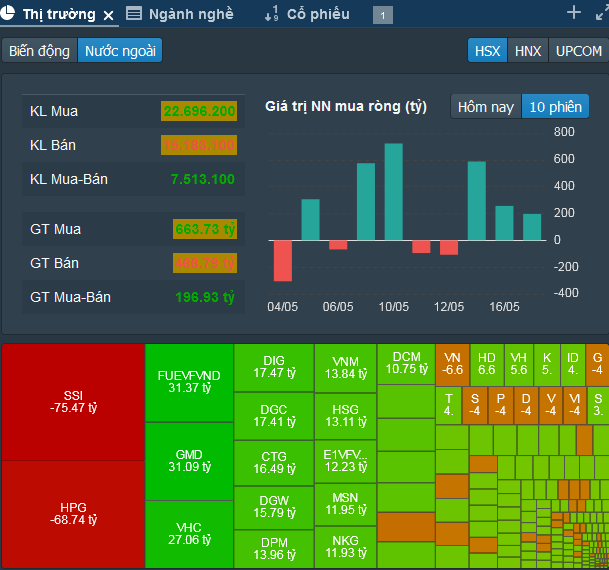
Task: Select the FUEVFVND treemap tile
Action: coord(189,381)
